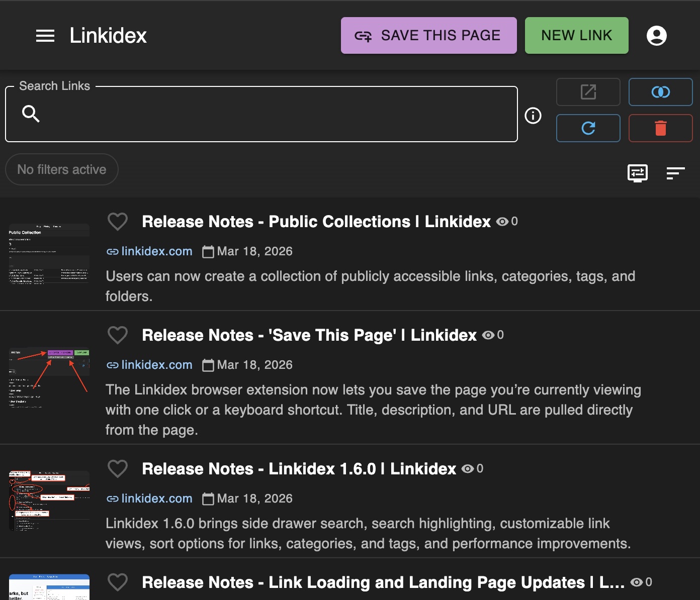Viewport: 700px width, 600px height.
Task: Expand the 'No filters active' chip
Action: click(x=61, y=169)
